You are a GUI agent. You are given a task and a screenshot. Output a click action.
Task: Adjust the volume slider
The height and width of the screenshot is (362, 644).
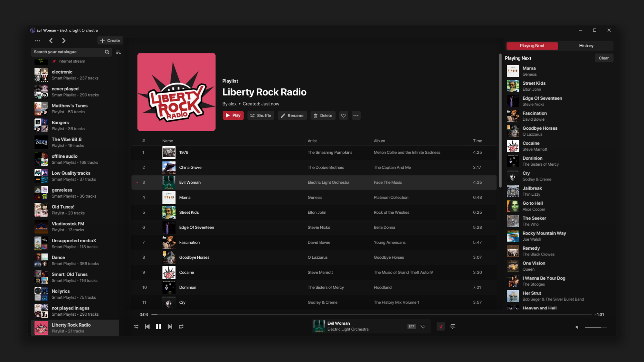(595, 327)
